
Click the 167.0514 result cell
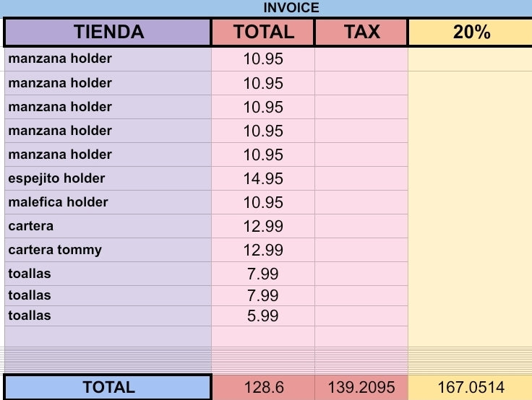(x=471, y=387)
